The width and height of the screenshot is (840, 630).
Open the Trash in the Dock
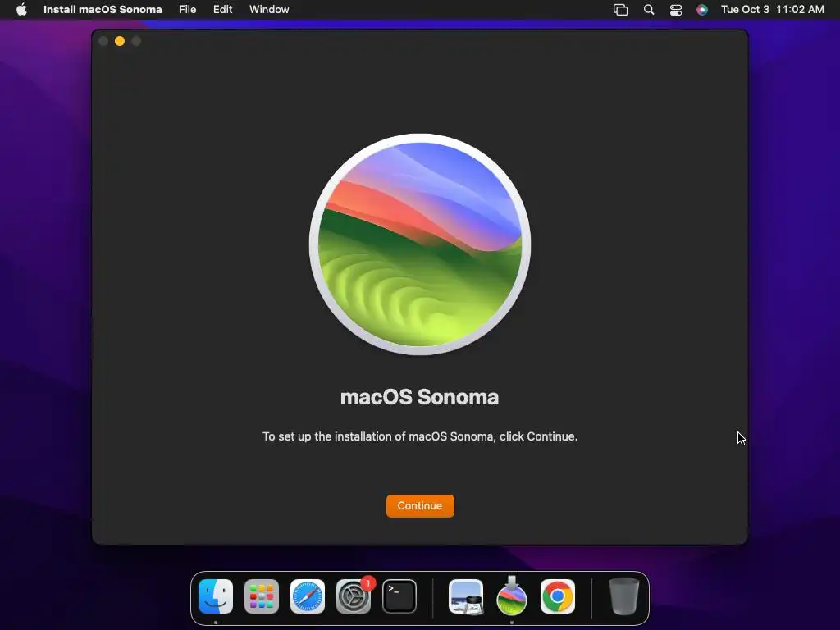(624, 596)
